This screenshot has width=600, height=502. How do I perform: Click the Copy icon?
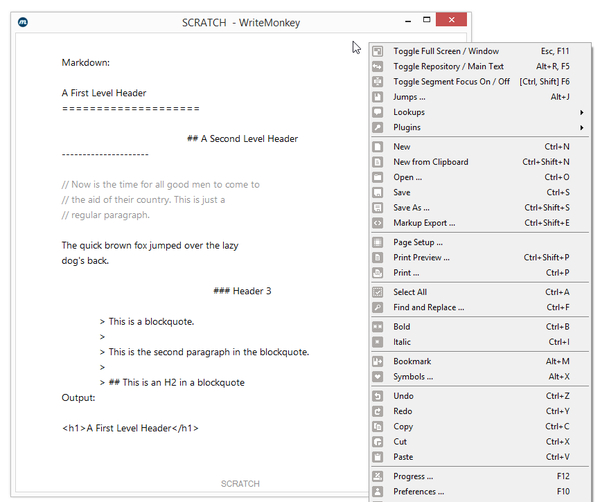(x=378, y=427)
